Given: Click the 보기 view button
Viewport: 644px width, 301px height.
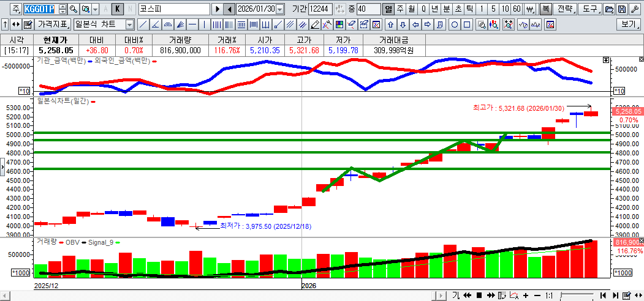Looking at the screenshot, I should point(629,24).
